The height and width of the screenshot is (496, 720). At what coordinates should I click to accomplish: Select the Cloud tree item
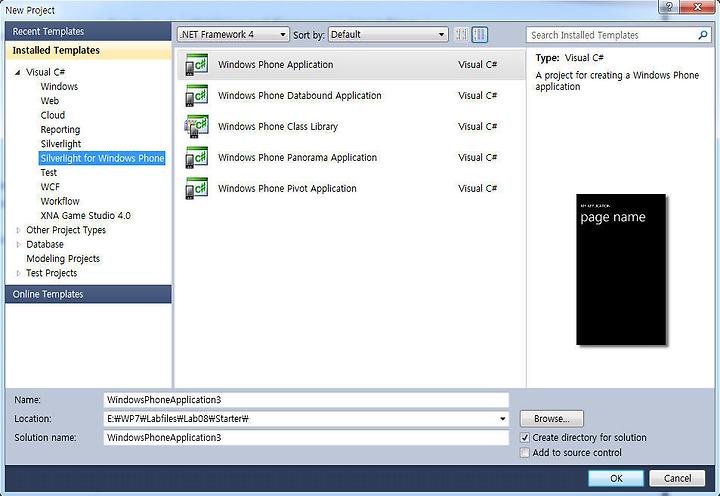pos(53,115)
